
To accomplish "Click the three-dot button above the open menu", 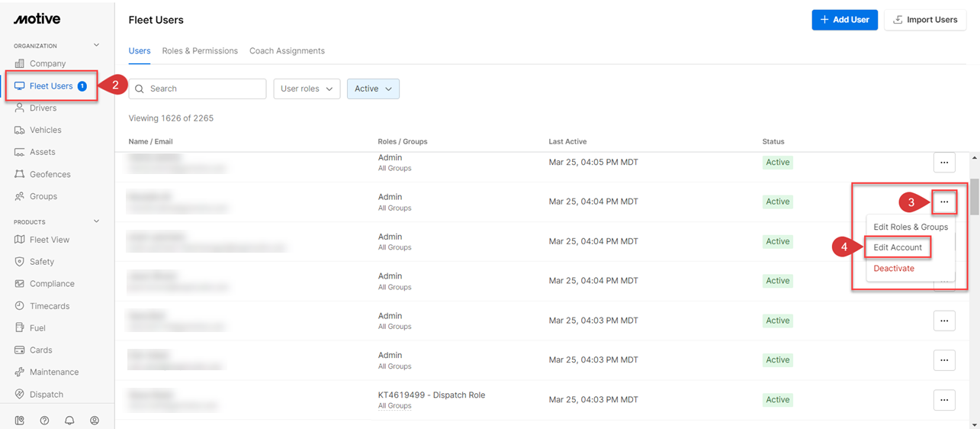I will click(944, 202).
